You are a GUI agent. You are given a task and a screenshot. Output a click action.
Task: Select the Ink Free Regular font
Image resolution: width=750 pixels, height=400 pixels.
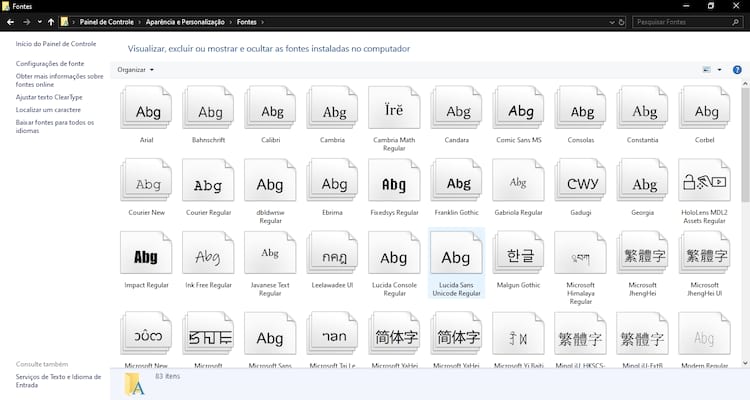209,253
